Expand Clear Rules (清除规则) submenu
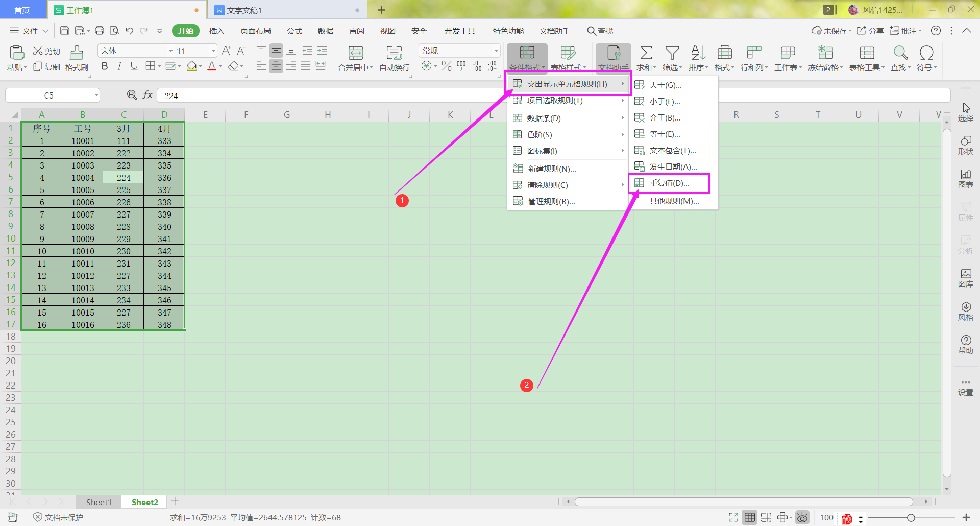 pyautogui.click(x=568, y=185)
